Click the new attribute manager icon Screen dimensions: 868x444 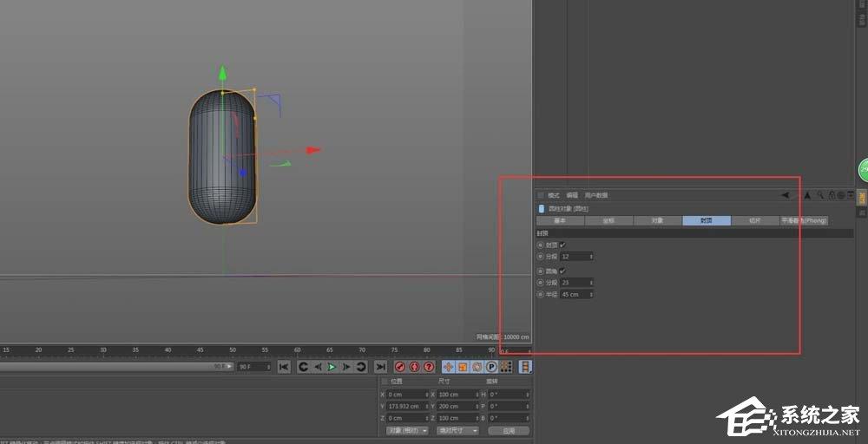[850, 195]
